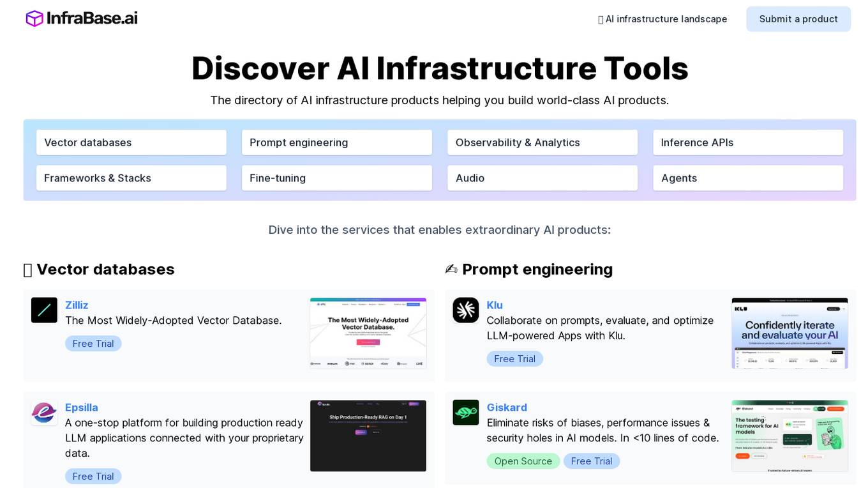This screenshot has width=868, height=488.
Task: Open the Epsilla title link
Action: 82,408
